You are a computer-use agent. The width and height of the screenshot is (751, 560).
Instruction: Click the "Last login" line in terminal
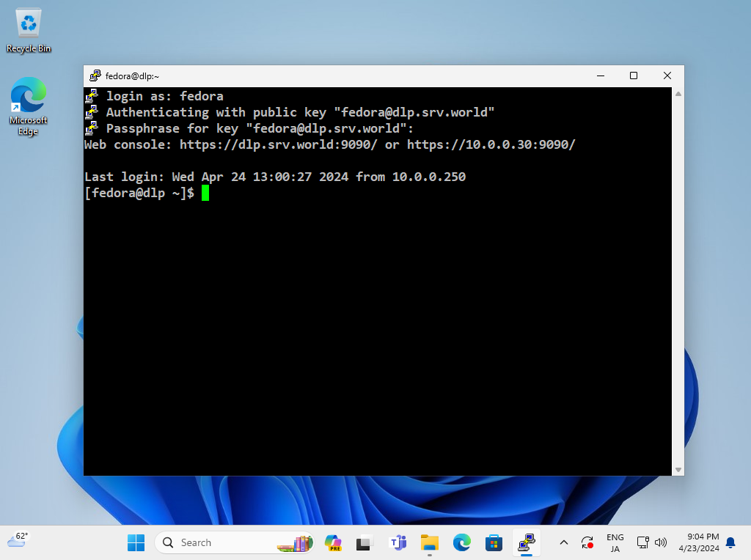coord(275,177)
